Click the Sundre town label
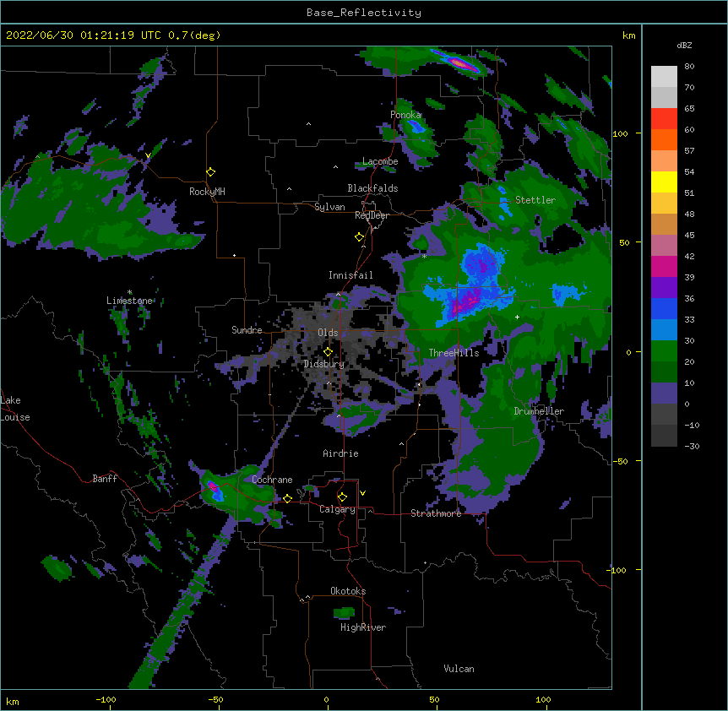 click(247, 330)
